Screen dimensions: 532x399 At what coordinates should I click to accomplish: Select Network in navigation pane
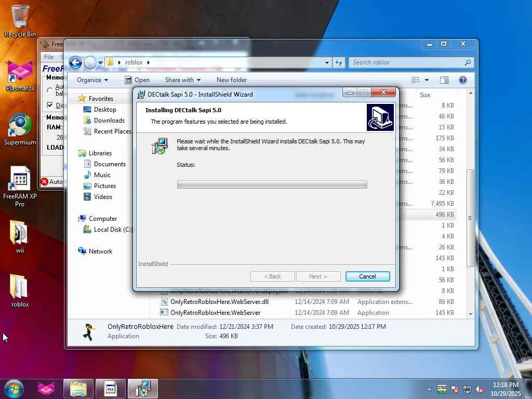[100, 251]
